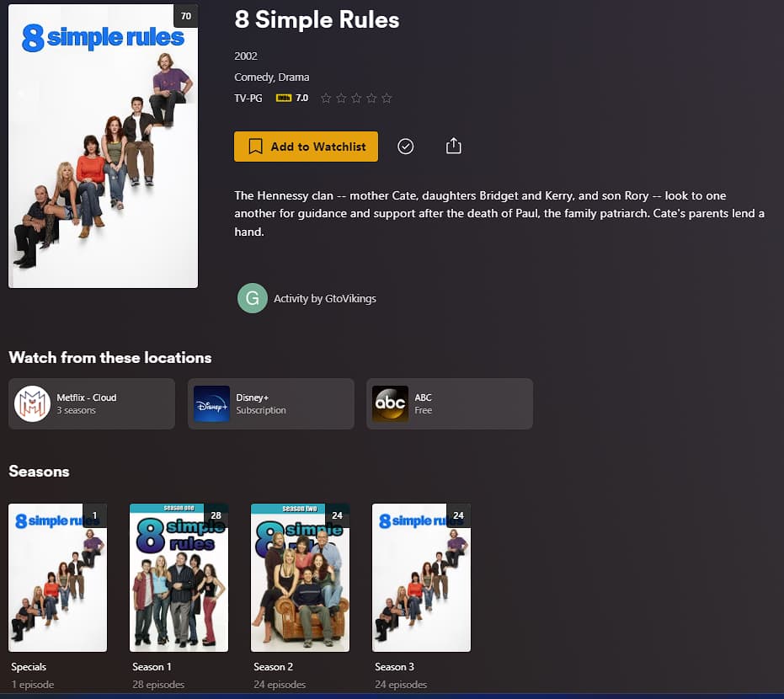Rate the show one star

[326, 98]
